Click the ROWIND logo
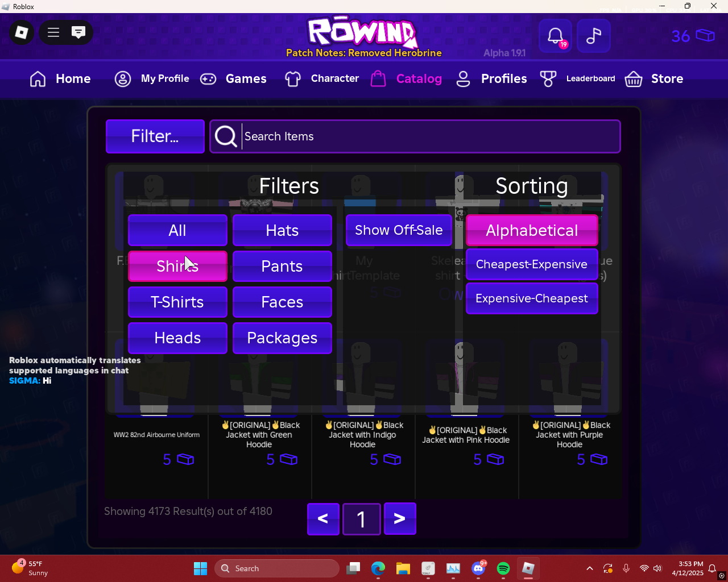This screenshot has height=582, width=728. coord(363,32)
